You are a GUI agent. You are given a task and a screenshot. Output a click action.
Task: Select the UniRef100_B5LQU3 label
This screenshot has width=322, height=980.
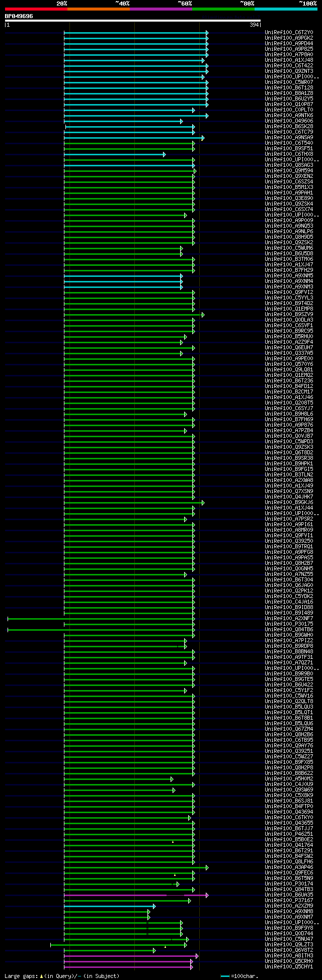(289, 707)
